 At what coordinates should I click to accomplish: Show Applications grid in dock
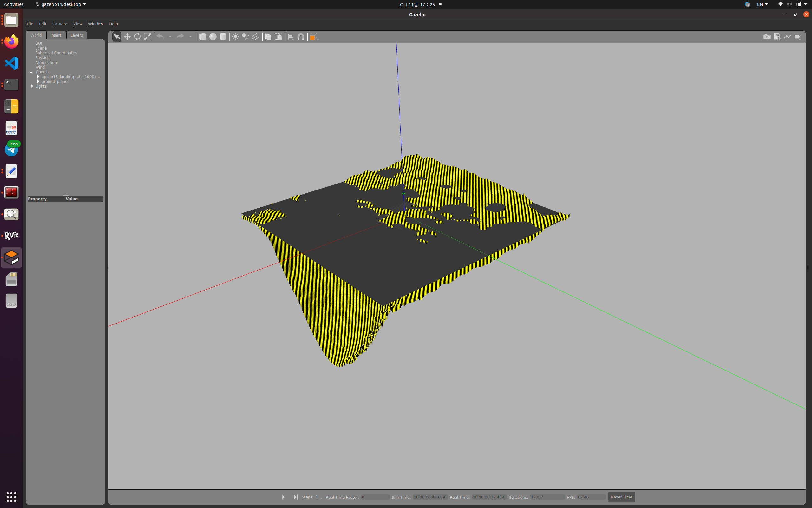(x=11, y=497)
